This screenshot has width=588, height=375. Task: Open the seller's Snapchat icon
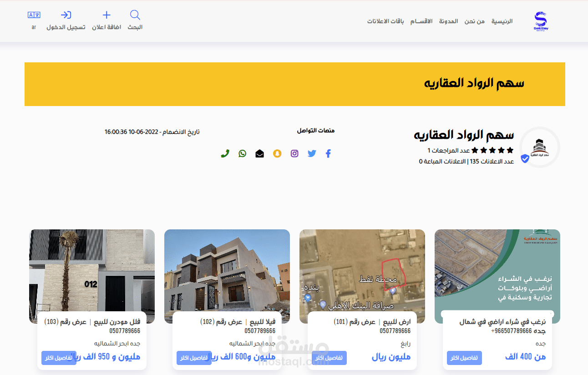pyautogui.click(x=277, y=154)
